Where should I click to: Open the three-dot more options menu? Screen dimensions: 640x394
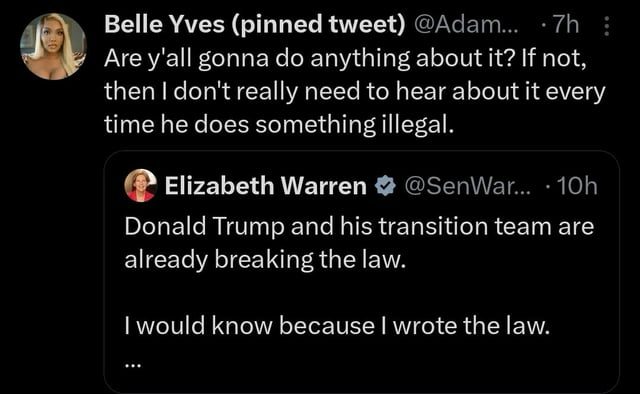pyautogui.click(x=607, y=26)
